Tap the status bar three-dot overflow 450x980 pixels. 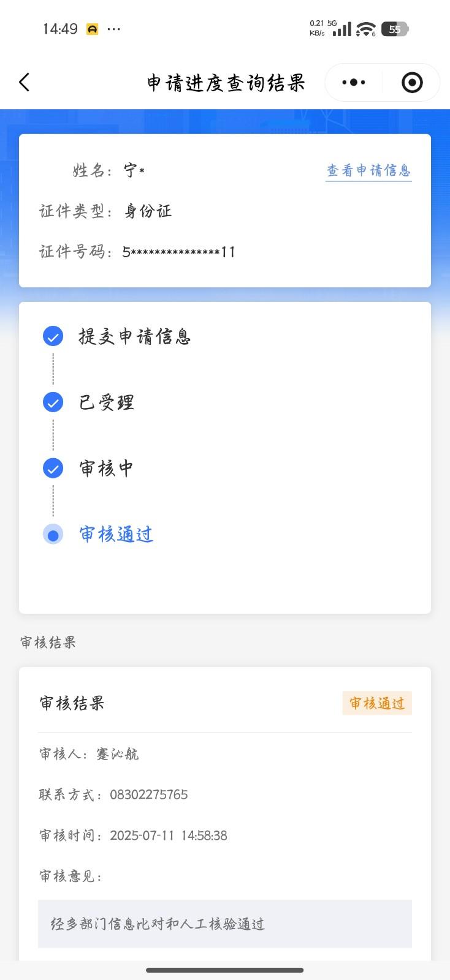pyautogui.click(x=114, y=29)
